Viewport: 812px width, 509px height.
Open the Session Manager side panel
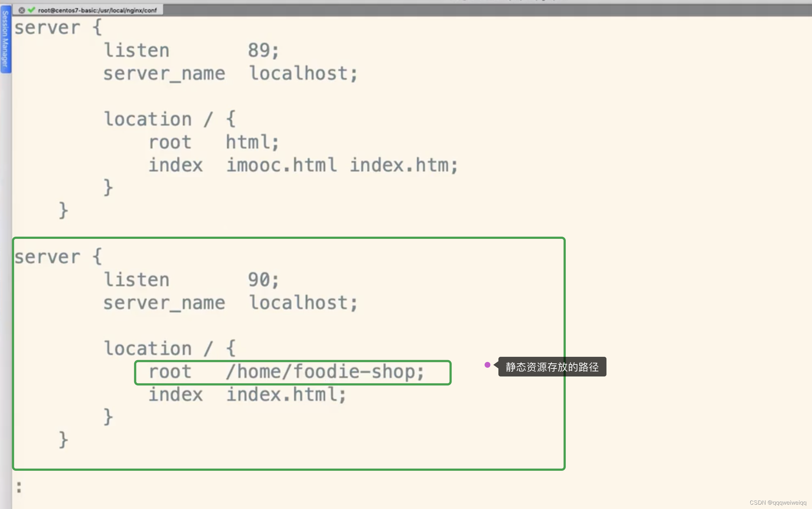pyautogui.click(x=5, y=39)
